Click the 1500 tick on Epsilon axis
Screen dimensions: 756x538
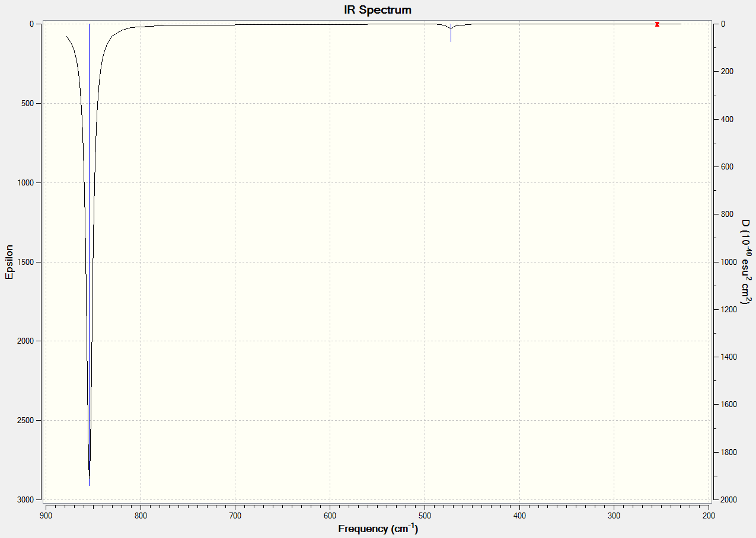27,262
